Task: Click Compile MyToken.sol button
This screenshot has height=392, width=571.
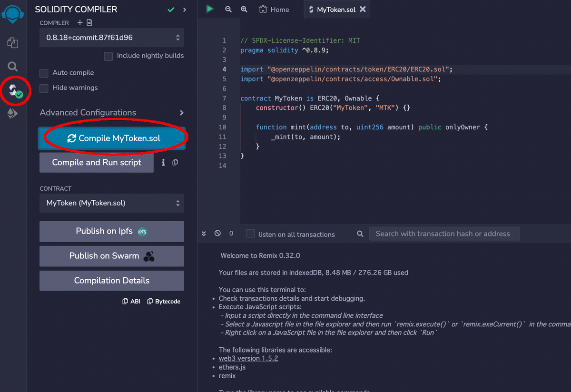Action: [112, 138]
